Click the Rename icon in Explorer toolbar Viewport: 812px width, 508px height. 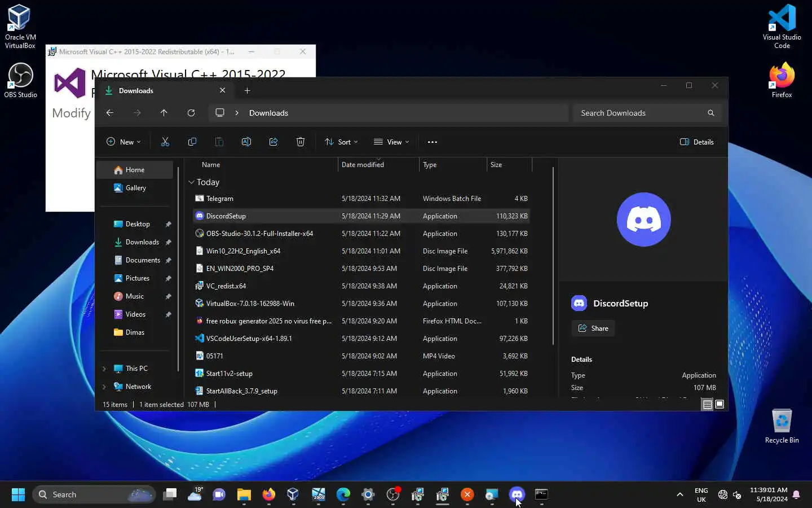click(246, 142)
